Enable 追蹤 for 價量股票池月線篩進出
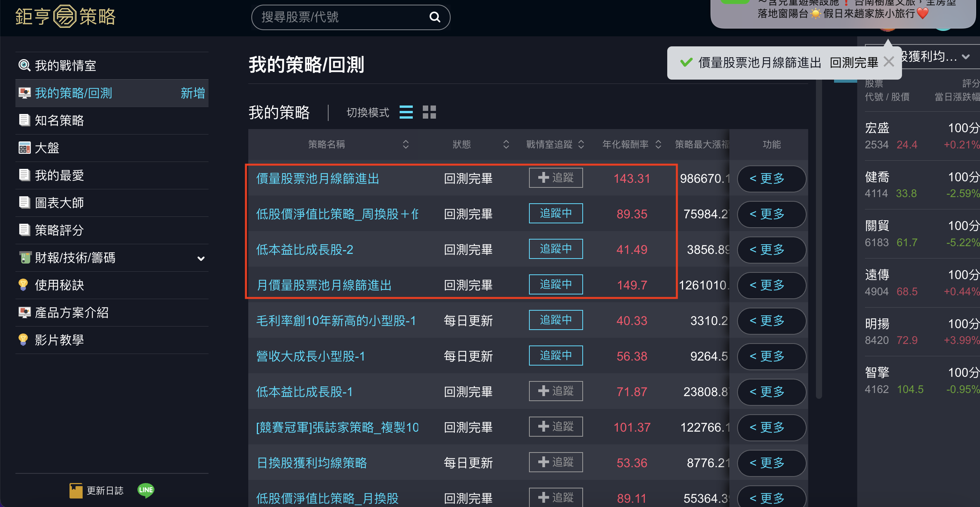This screenshot has width=980, height=507. point(556,178)
